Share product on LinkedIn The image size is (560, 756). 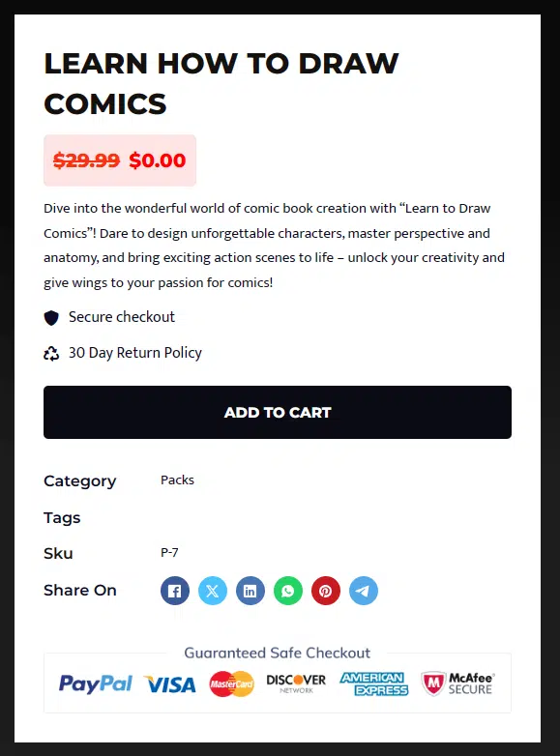(250, 591)
